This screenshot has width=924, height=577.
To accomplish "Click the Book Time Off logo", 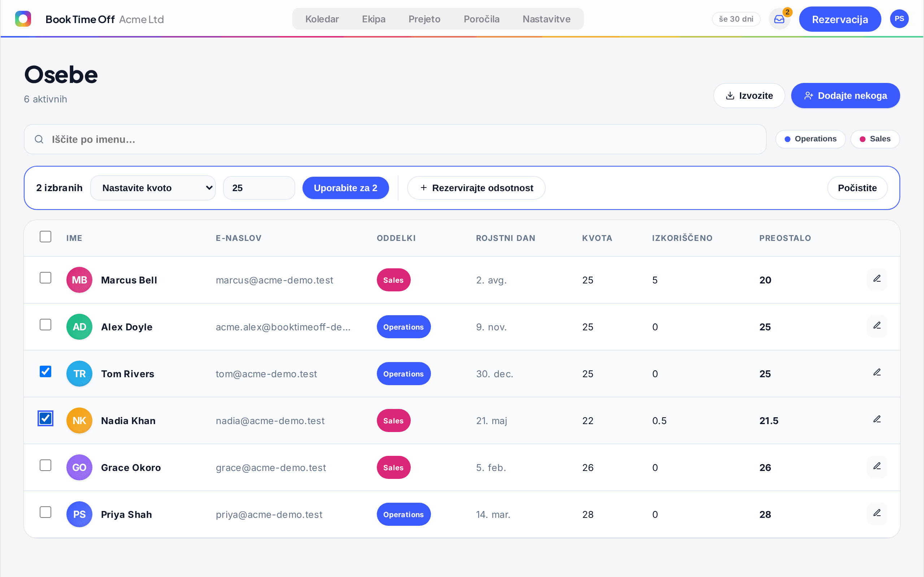I will pos(23,19).
